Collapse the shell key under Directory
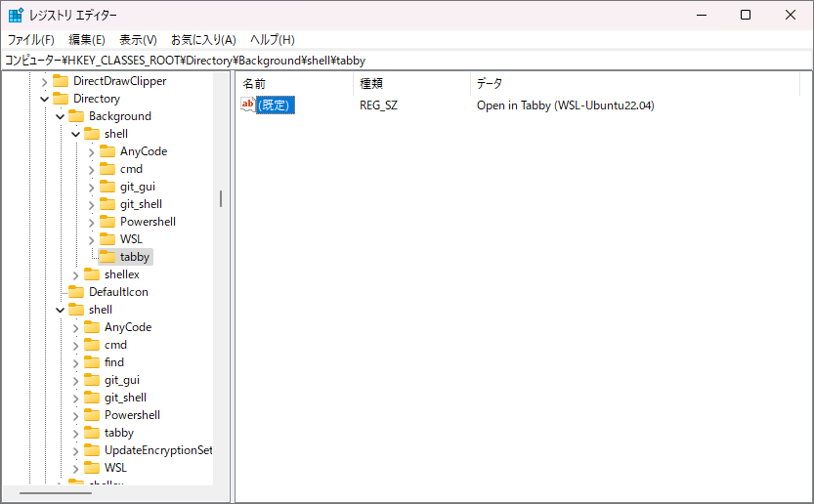Image resolution: width=814 pixels, height=504 pixels. tap(60, 311)
